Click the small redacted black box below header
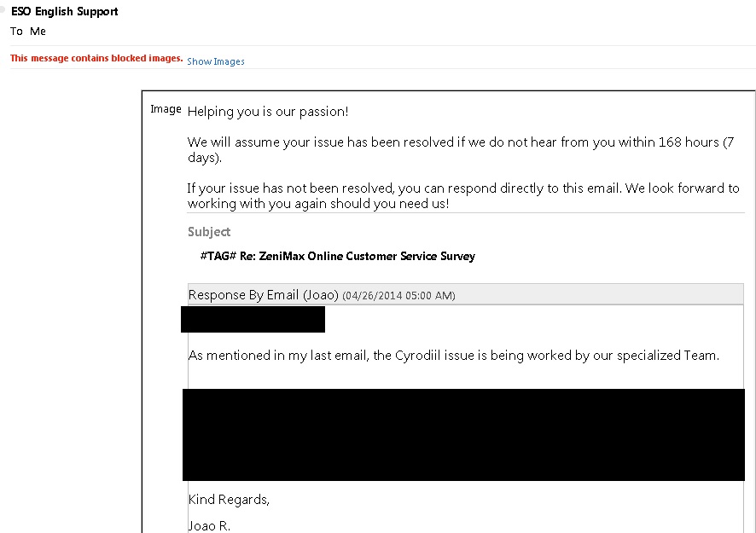 pyautogui.click(x=253, y=319)
